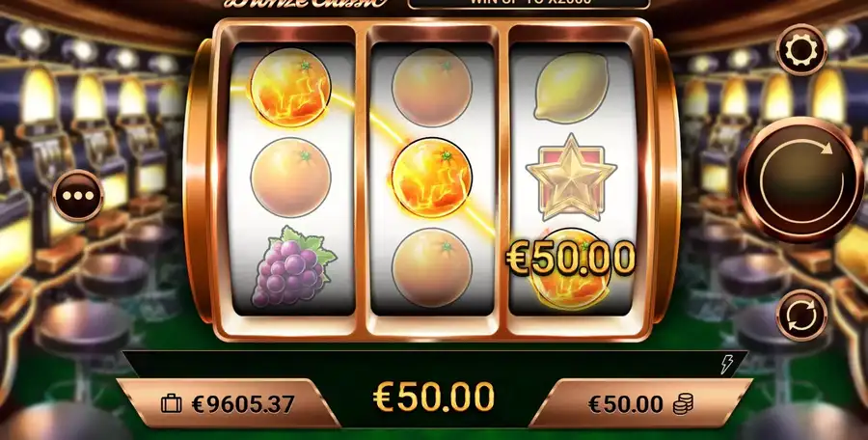868x440 pixels.
Task: Click the Bronze Classic game title
Action: pos(306,3)
